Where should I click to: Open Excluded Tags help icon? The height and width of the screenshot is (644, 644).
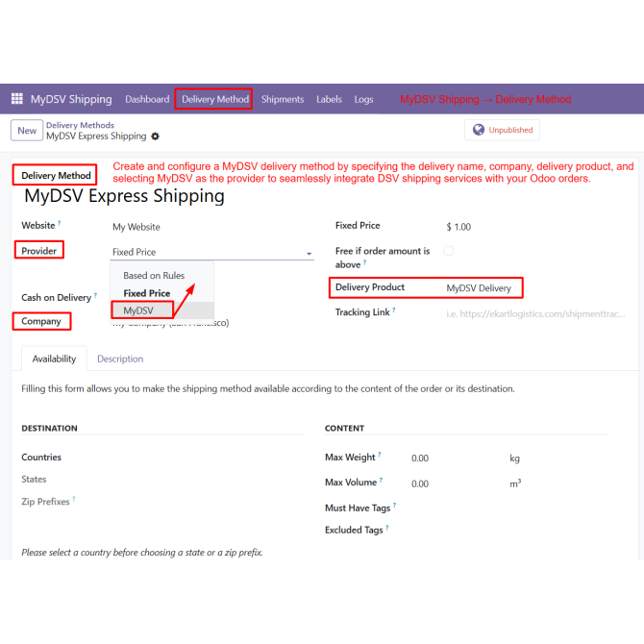tap(387, 528)
